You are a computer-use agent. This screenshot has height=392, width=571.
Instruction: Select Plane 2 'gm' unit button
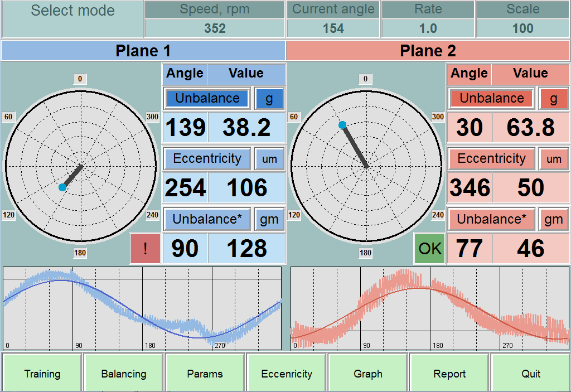pos(554,220)
